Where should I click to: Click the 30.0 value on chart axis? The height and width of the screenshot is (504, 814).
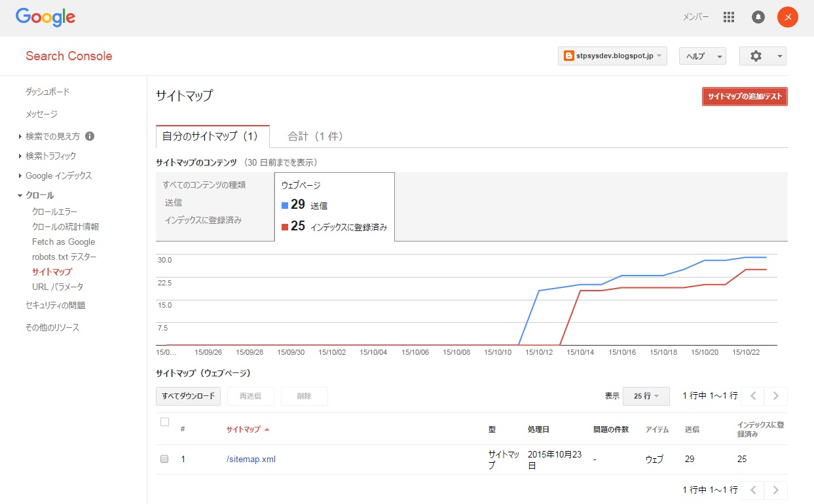164,260
